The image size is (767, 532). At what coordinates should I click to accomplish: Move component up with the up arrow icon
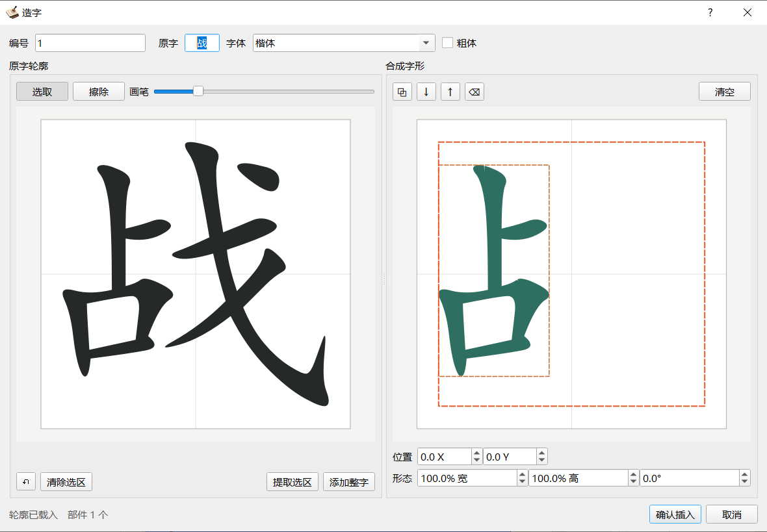pyautogui.click(x=450, y=92)
